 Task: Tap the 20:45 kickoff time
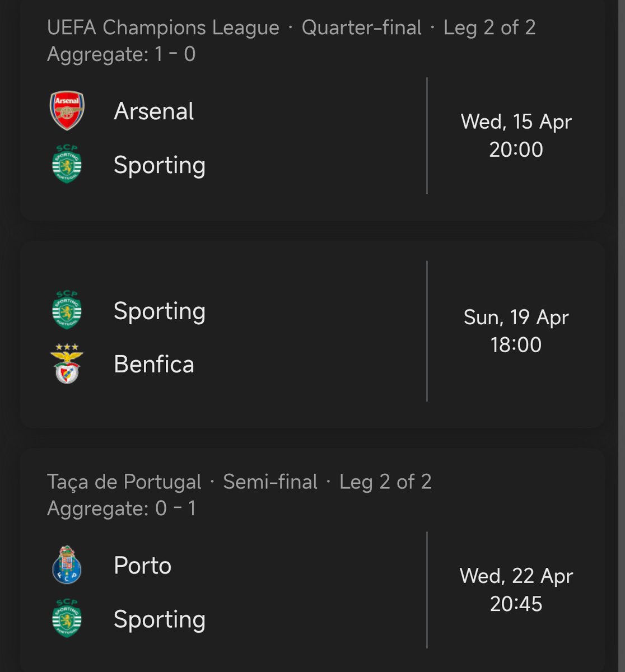[516, 604]
